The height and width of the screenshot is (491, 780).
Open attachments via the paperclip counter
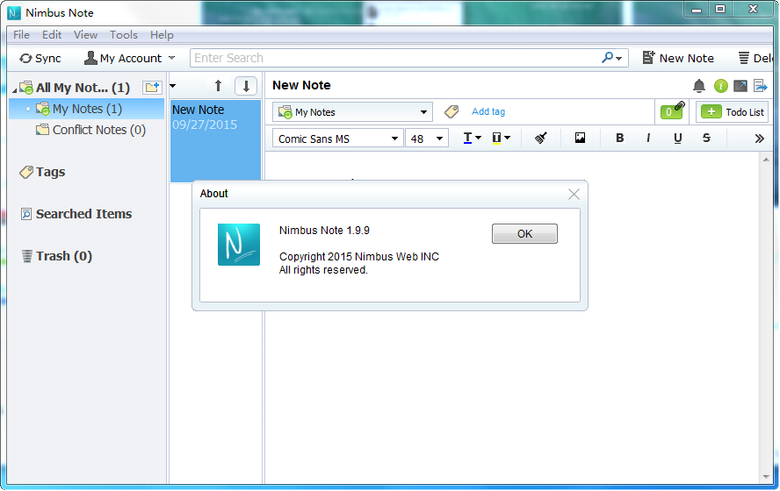pos(670,111)
